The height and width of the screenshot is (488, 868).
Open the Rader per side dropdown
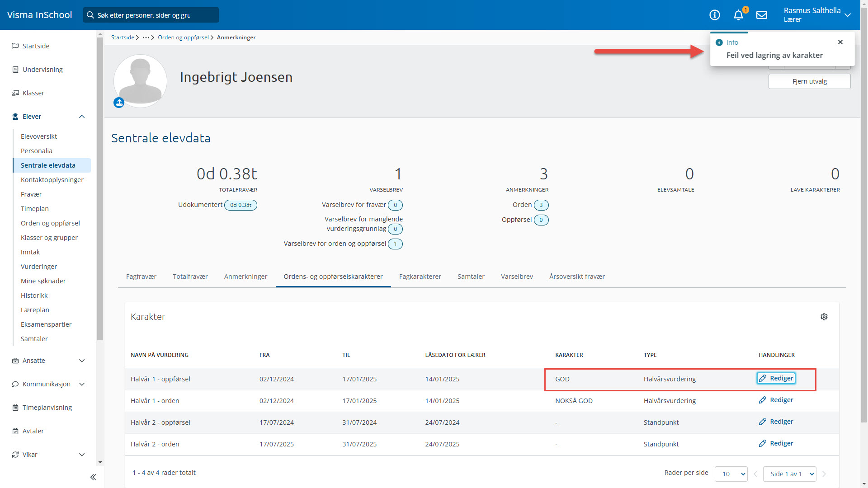click(x=731, y=474)
